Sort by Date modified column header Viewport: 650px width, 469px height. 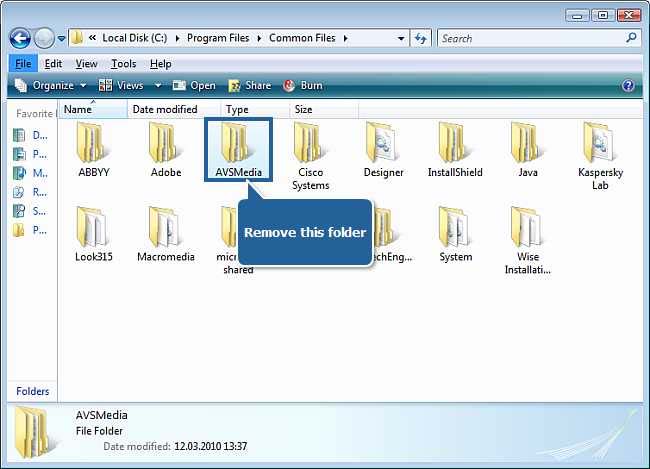tap(164, 109)
